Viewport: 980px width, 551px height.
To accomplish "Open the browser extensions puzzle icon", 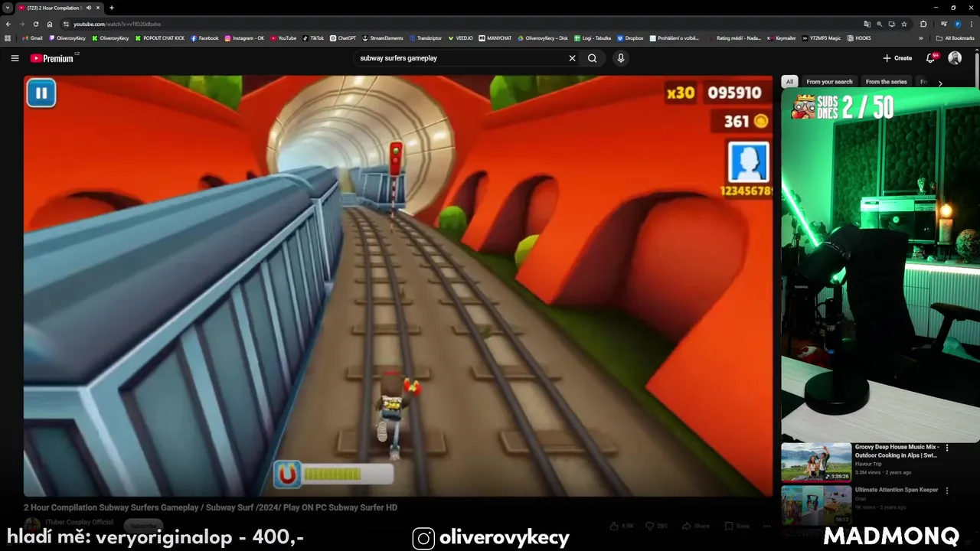I will (x=923, y=24).
